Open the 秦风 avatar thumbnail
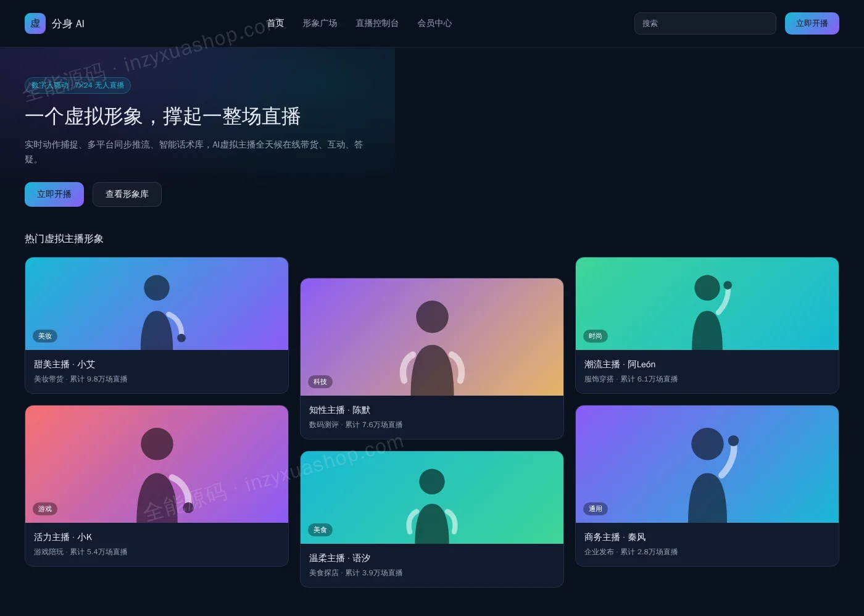The height and width of the screenshot is (616, 864). 707,464
